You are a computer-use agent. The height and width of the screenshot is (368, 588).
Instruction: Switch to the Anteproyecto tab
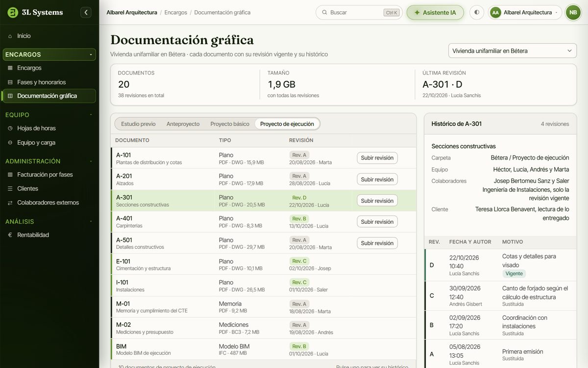(x=183, y=124)
